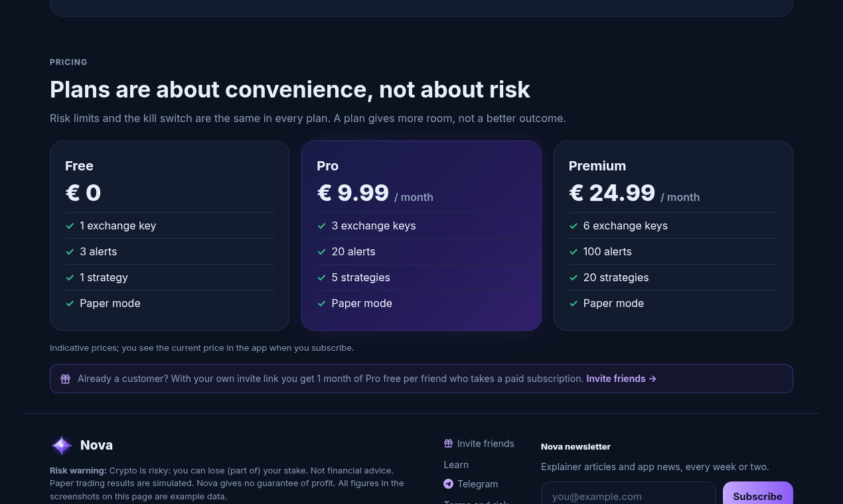Image resolution: width=843 pixels, height=504 pixels.
Task: Click the gift icon beside Invite friends footer link
Action: click(448, 443)
